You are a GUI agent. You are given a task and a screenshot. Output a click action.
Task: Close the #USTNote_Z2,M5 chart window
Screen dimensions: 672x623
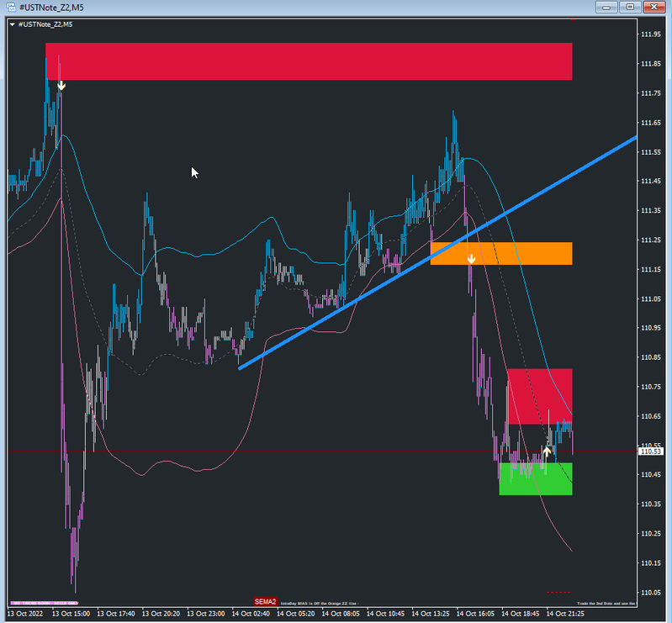(x=654, y=8)
